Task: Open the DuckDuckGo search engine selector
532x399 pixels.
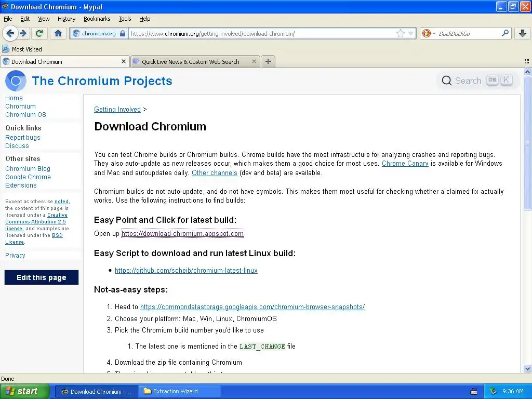Action: pyautogui.click(x=429, y=33)
